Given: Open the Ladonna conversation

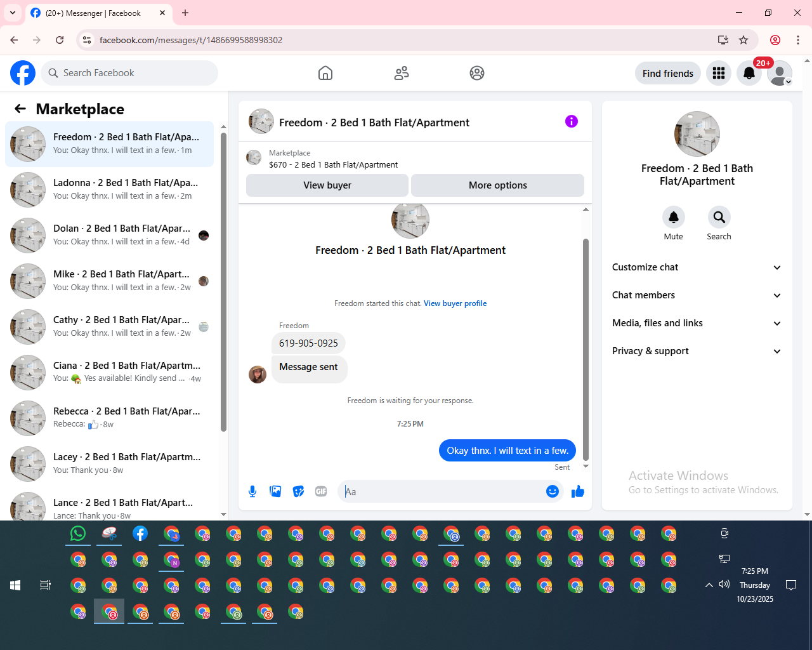Looking at the screenshot, I should click(110, 190).
